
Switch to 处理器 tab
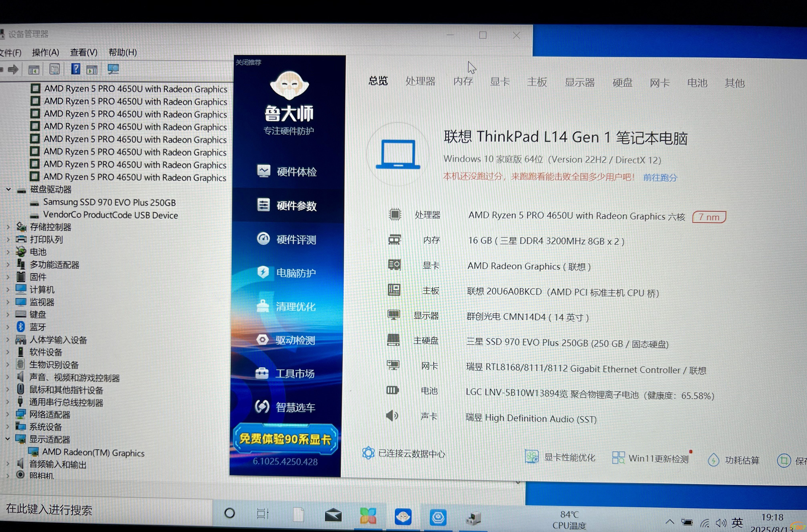(x=420, y=82)
